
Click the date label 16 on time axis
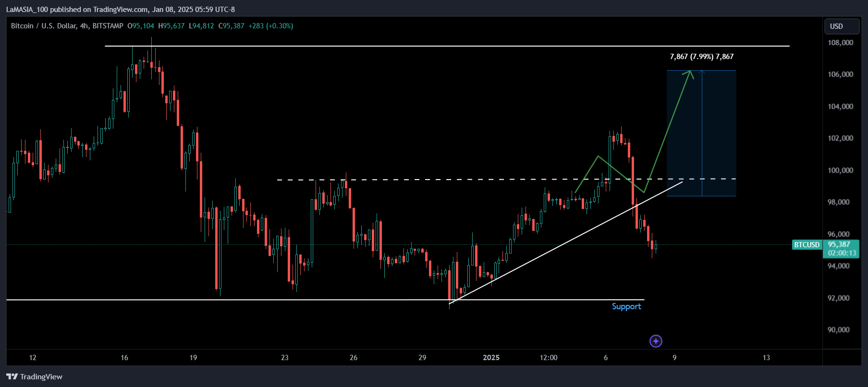tap(124, 358)
